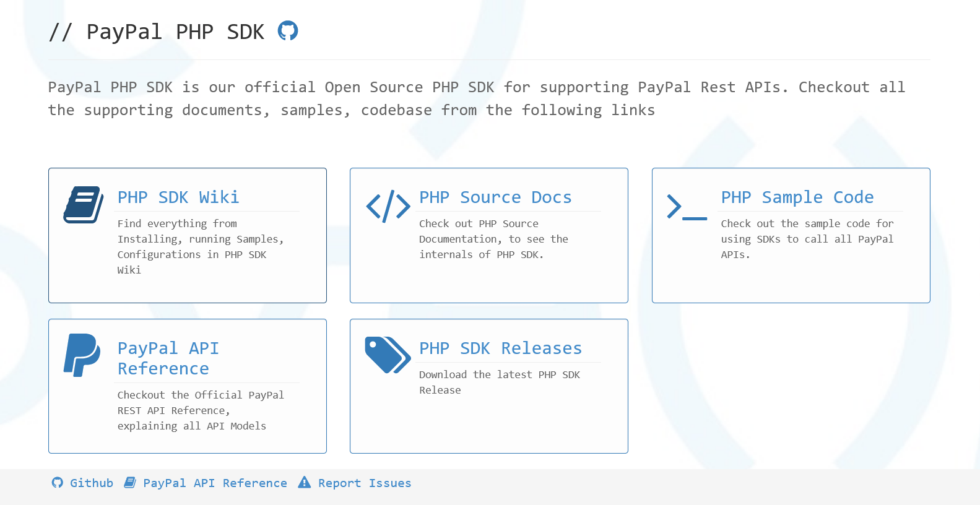Viewport: 980px width, 505px height.
Task: Click the code brackets icon for PHP Source Docs
Action: coord(388,206)
